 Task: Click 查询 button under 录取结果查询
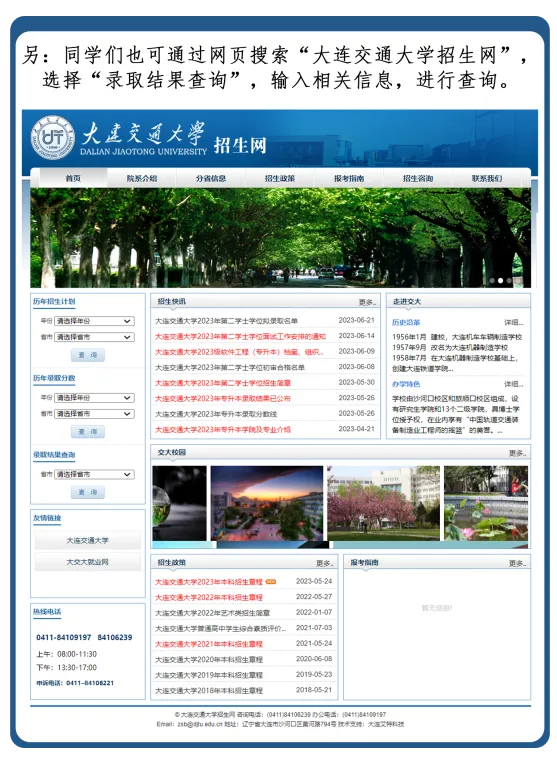coord(88,492)
